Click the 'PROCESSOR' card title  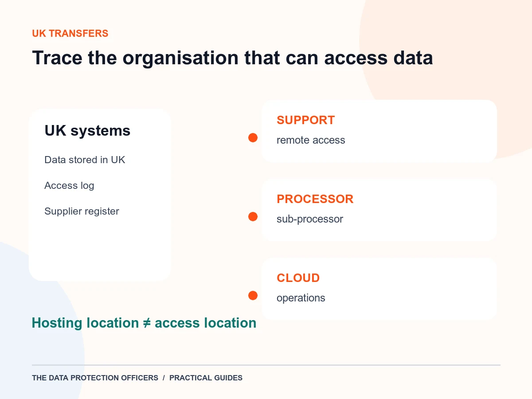(x=315, y=199)
